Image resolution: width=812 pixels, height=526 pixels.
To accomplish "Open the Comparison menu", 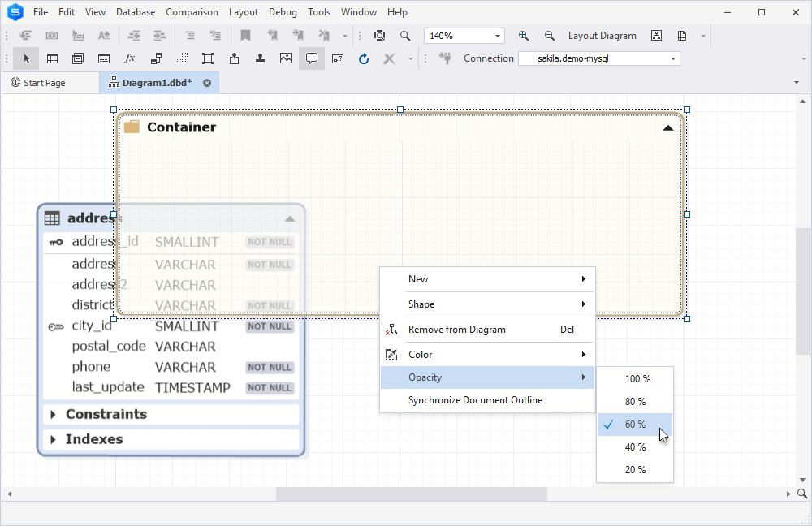I will click(192, 12).
